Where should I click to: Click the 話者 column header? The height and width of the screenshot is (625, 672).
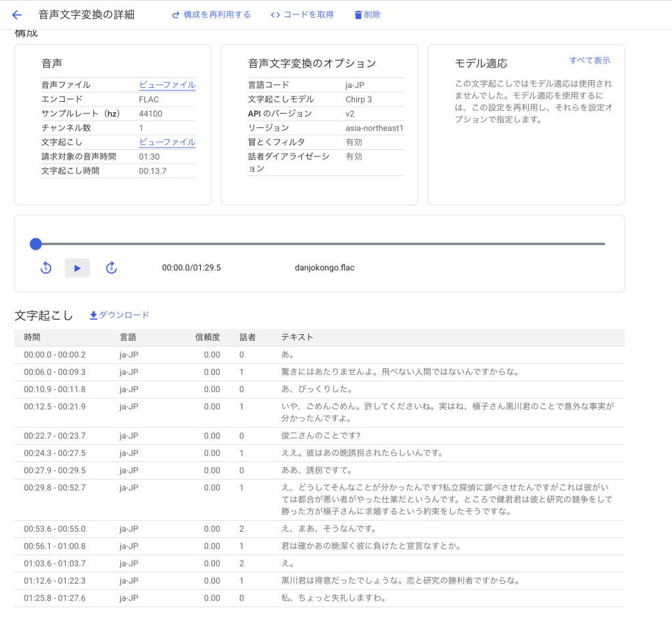[247, 337]
